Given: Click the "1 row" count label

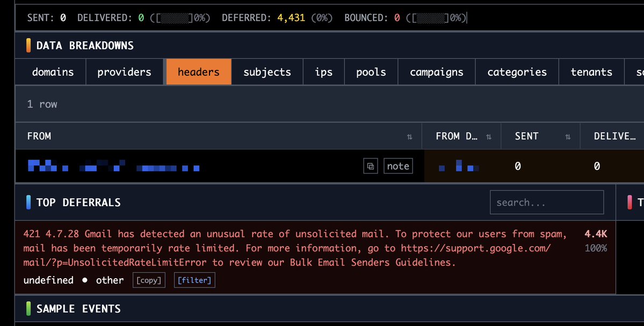Looking at the screenshot, I should (42, 104).
